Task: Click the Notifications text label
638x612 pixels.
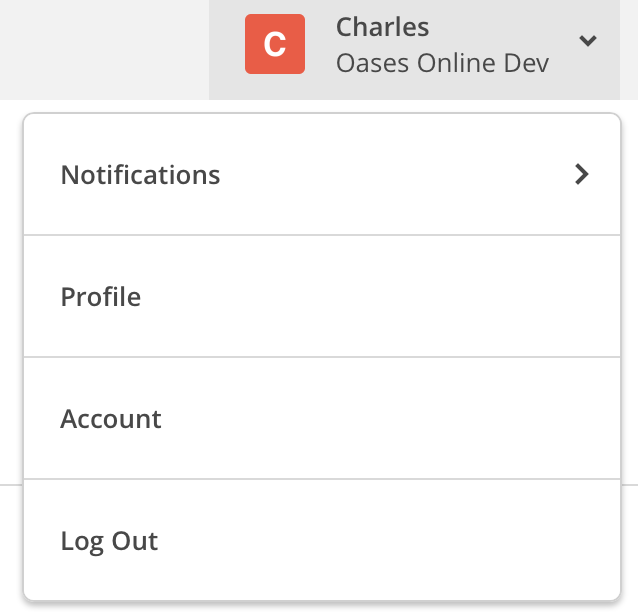Action: tap(140, 175)
